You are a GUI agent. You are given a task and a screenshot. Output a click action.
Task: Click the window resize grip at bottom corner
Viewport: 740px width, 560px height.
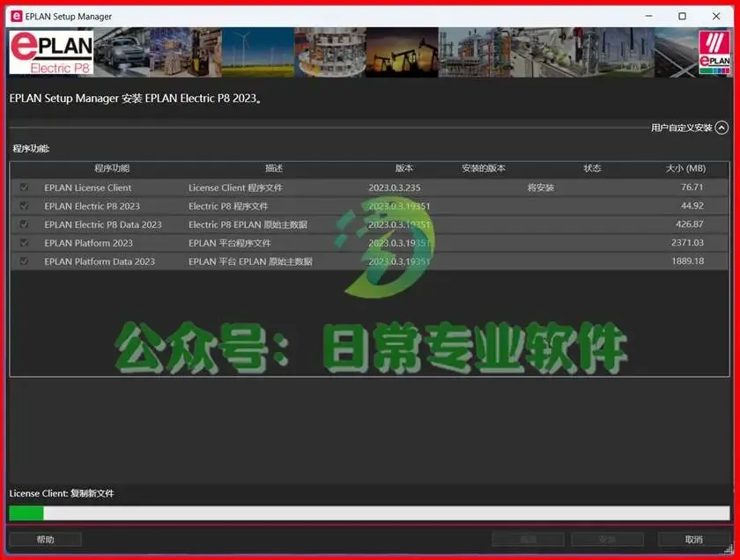[x=729, y=549]
